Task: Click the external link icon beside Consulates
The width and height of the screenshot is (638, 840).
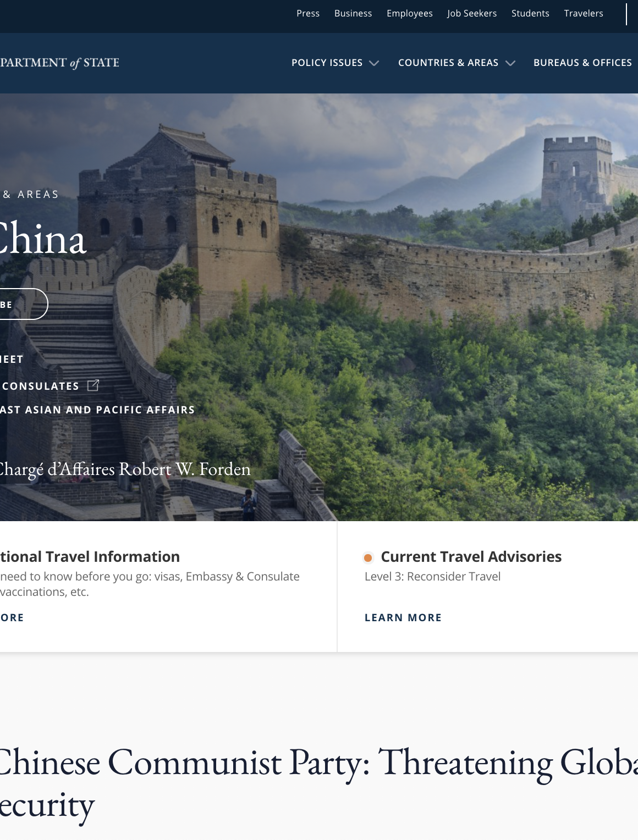Action: (x=93, y=385)
